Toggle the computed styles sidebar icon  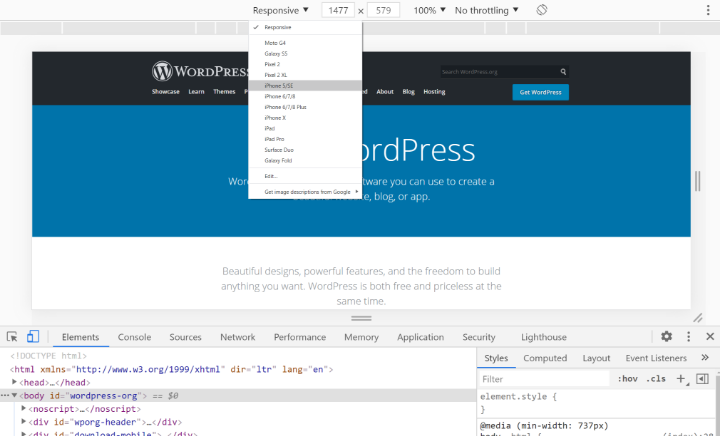(702, 379)
